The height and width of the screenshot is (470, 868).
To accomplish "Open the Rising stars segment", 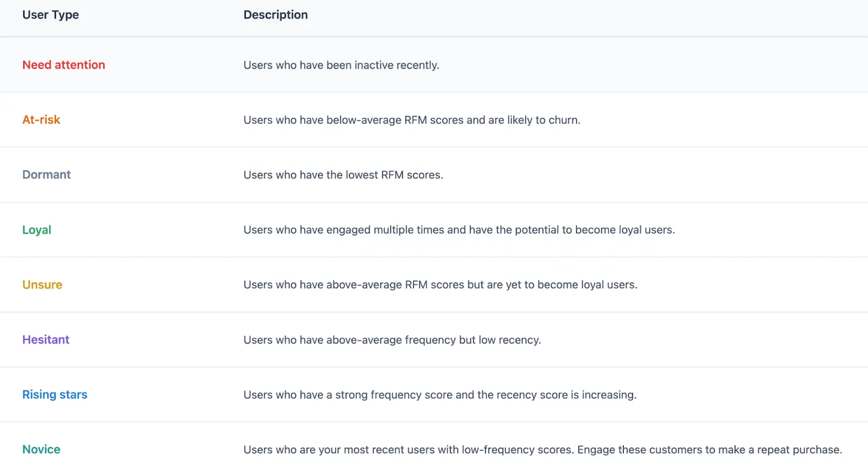I will [55, 395].
